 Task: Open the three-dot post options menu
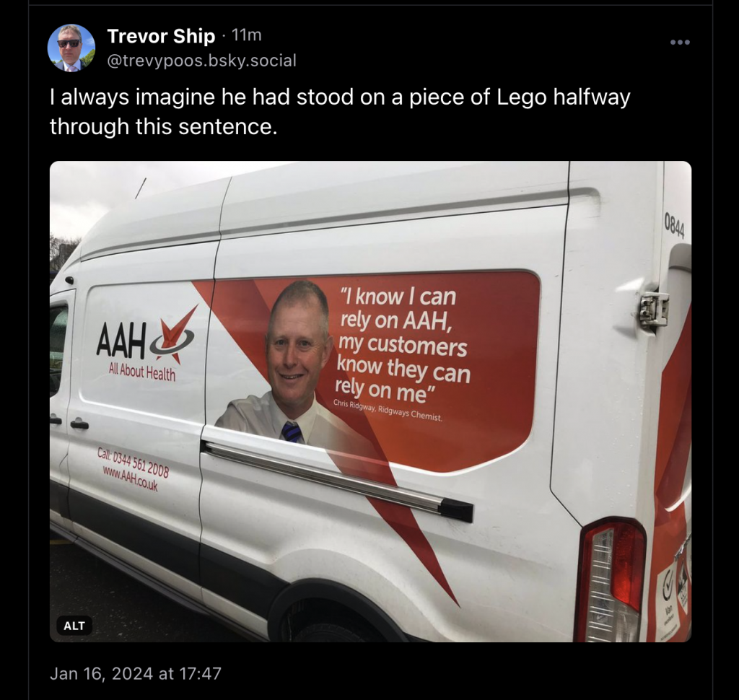pos(680,43)
